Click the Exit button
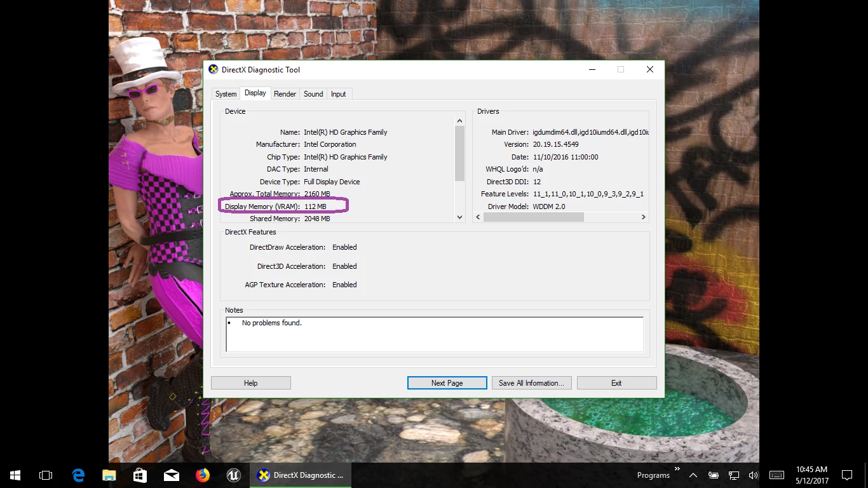Image resolution: width=868 pixels, height=488 pixels. click(616, 383)
